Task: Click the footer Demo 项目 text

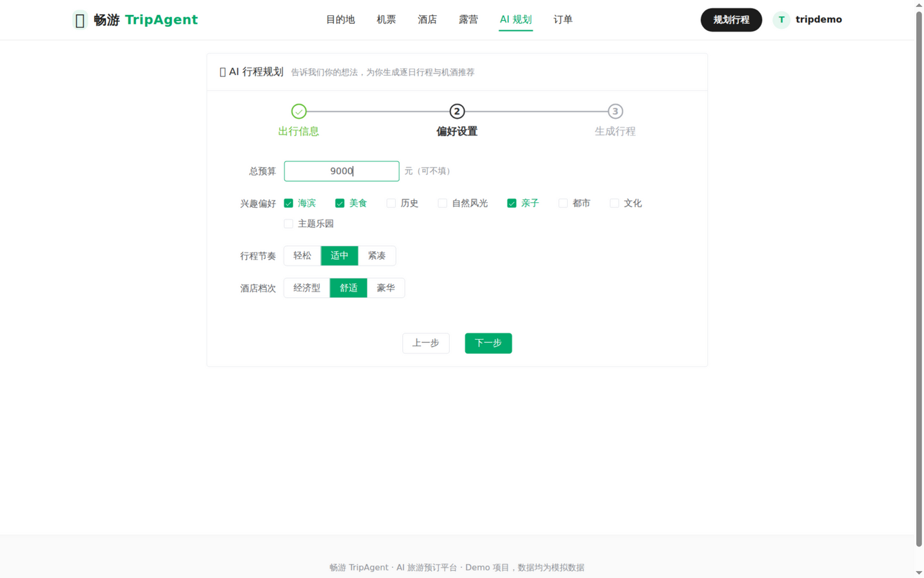Action: [487, 568]
